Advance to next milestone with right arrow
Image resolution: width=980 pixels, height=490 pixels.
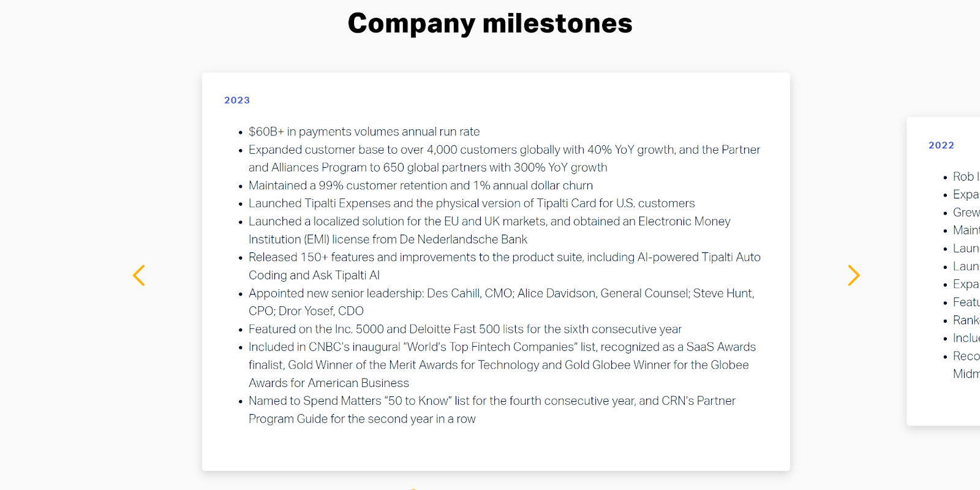854,276
